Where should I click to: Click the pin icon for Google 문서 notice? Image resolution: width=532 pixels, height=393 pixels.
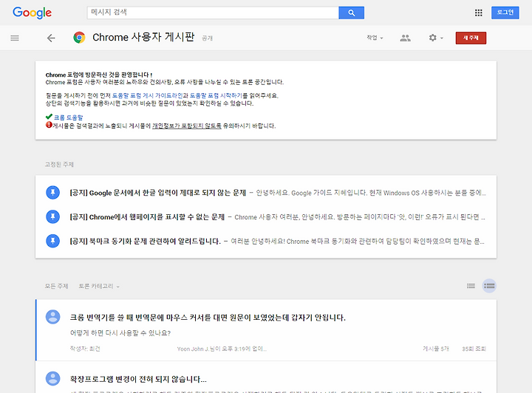click(52, 193)
